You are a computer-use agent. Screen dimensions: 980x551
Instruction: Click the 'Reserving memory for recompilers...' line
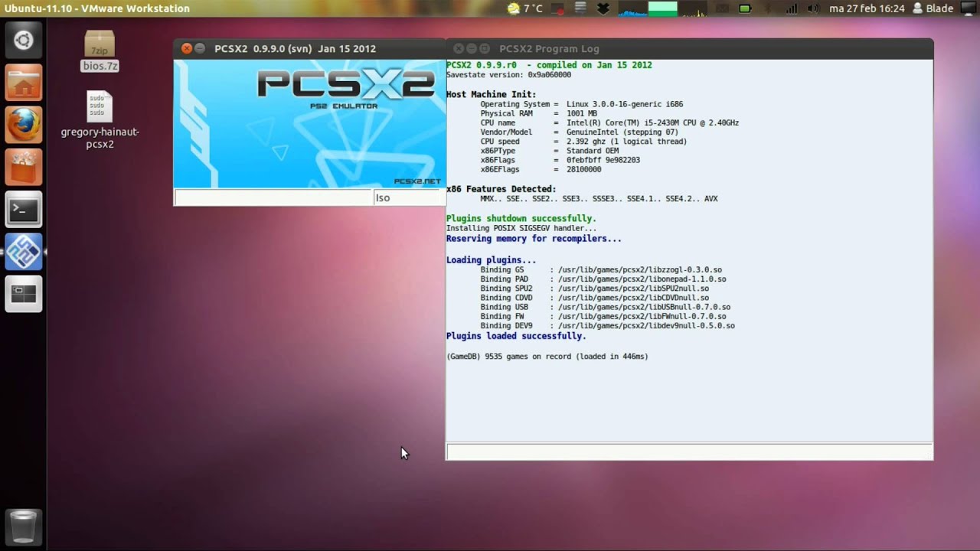[534, 238]
